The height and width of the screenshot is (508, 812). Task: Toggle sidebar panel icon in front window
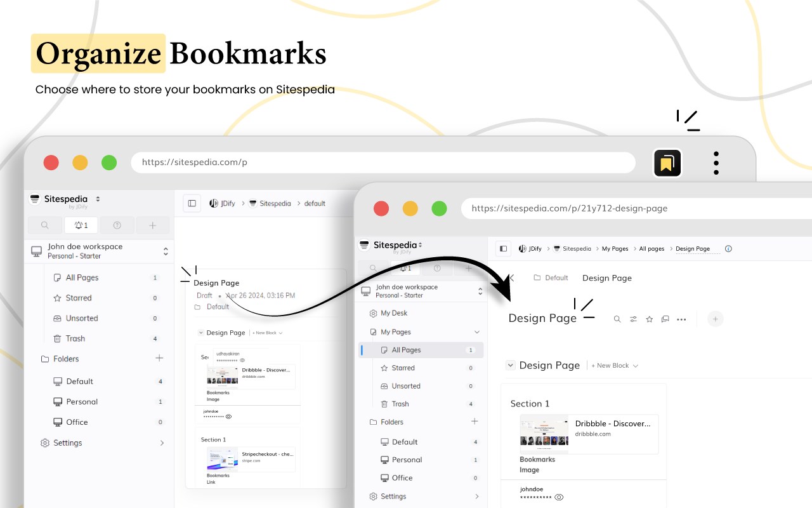pos(504,249)
